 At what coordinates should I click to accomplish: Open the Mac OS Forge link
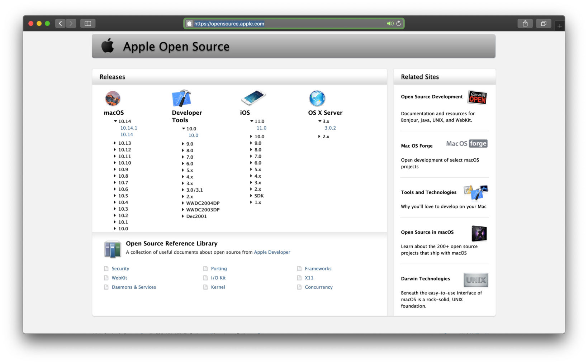coord(417,146)
